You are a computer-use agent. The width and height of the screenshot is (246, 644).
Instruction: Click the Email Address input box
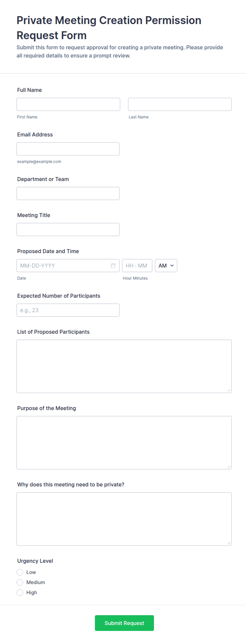coord(68,149)
